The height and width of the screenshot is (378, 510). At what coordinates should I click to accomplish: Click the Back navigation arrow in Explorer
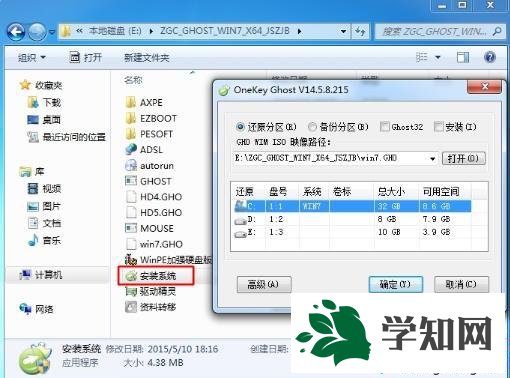tap(16, 32)
